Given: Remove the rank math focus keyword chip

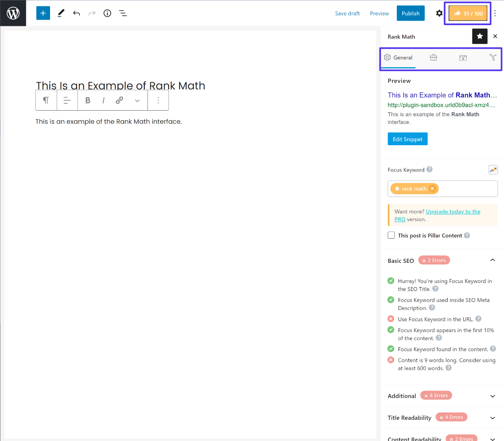Looking at the screenshot, I should pos(432,189).
